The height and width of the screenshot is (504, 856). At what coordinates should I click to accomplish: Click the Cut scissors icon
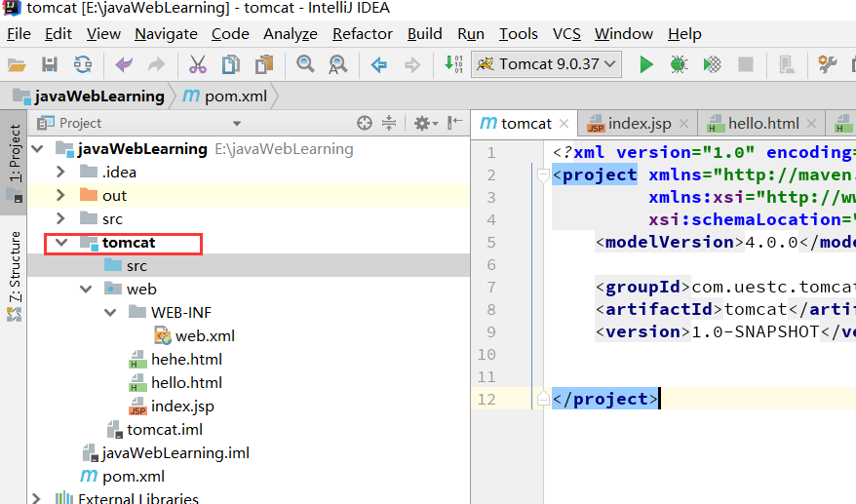tap(198, 64)
